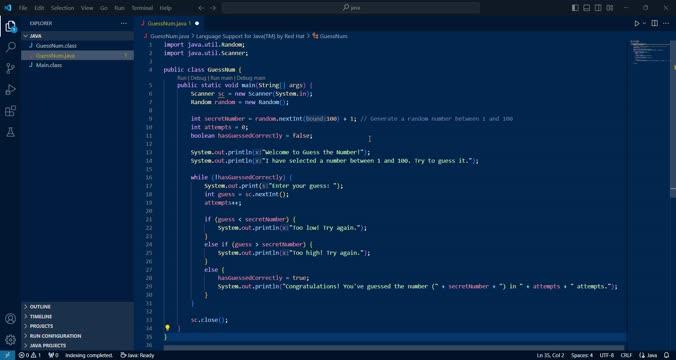Click the editor horizontal scrollbar
Image resolution: width=676 pixels, height=360 pixels.
[x=394, y=347]
